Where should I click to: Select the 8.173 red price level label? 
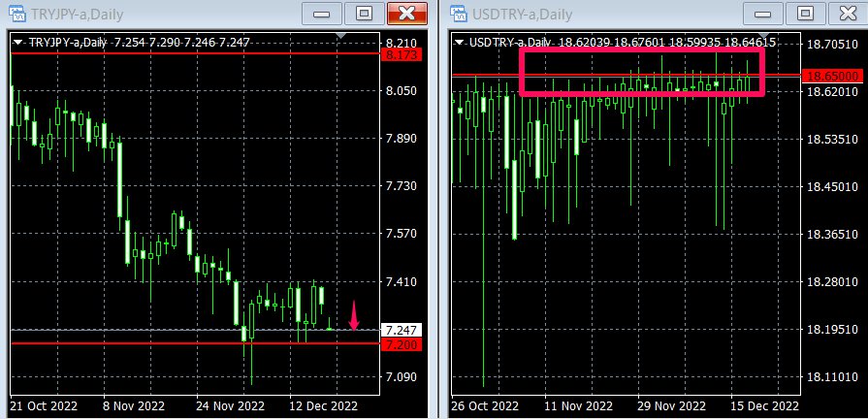point(402,54)
